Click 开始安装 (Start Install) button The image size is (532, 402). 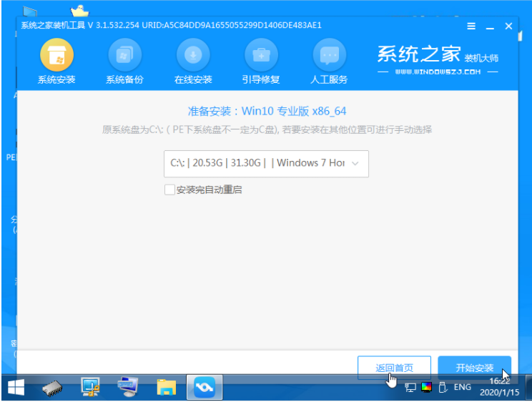click(x=474, y=368)
